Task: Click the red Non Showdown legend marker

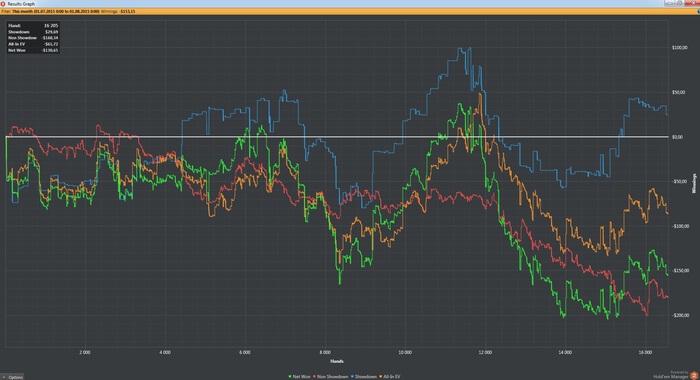Action: [315, 377]
